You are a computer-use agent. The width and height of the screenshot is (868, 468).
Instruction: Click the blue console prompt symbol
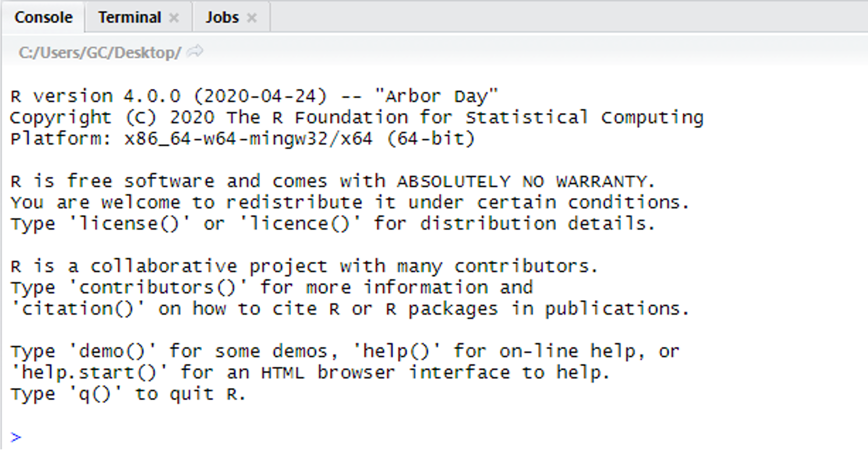point(16,437)
